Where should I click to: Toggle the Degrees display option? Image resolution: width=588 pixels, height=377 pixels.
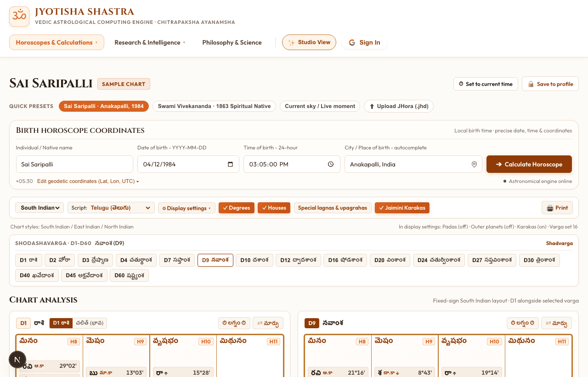[237, 208]
